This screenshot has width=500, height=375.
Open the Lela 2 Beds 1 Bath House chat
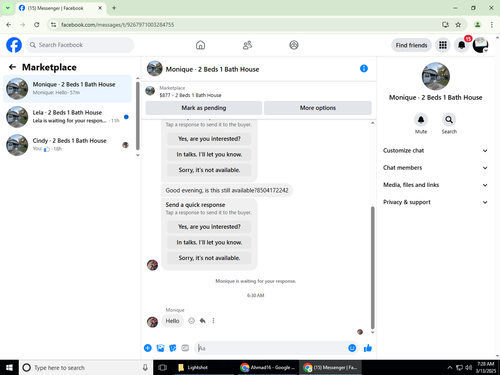coord(68,117)
